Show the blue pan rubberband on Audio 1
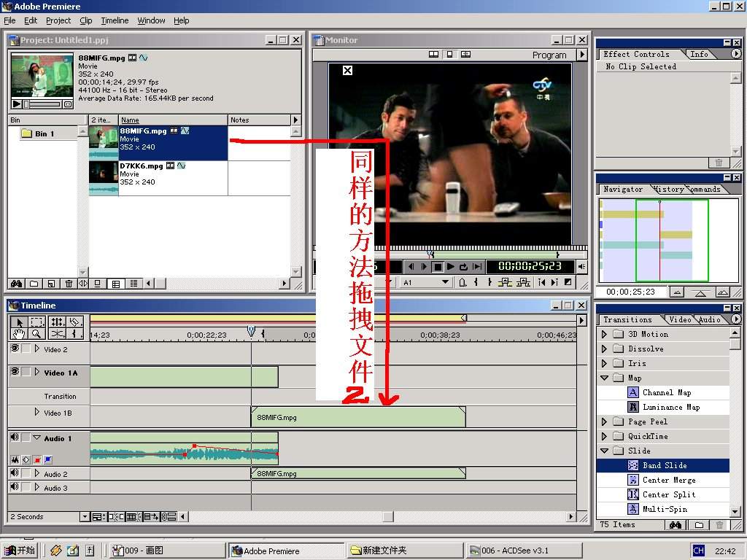Viewport: 747px width, 560px height. [x=48, y=460]
